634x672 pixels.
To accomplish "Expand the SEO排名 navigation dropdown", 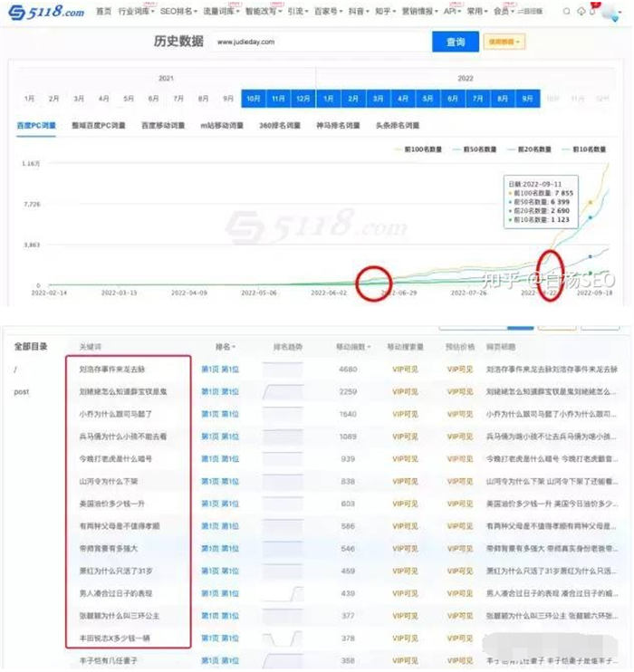I will click(178, 11).
